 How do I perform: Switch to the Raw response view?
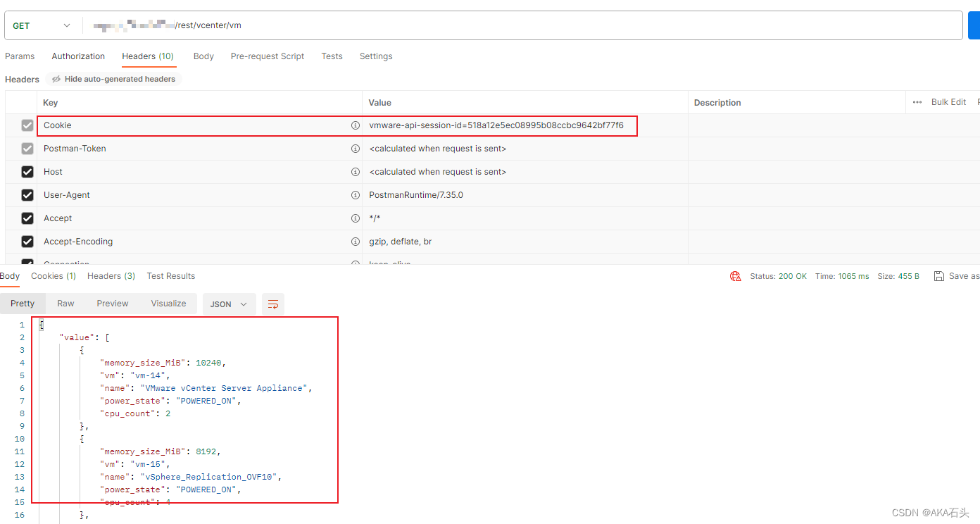pyautogui.click(x=65, y=303)
